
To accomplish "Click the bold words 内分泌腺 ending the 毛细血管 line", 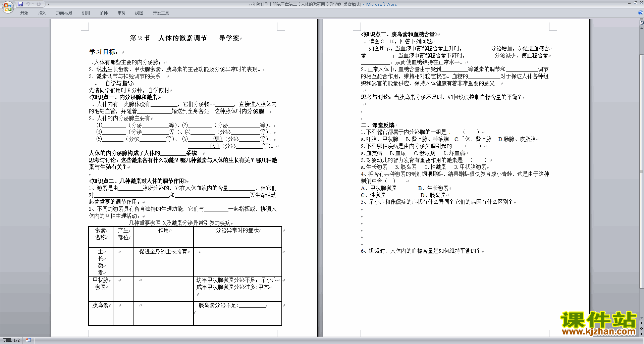I will [x=253, y=111].
